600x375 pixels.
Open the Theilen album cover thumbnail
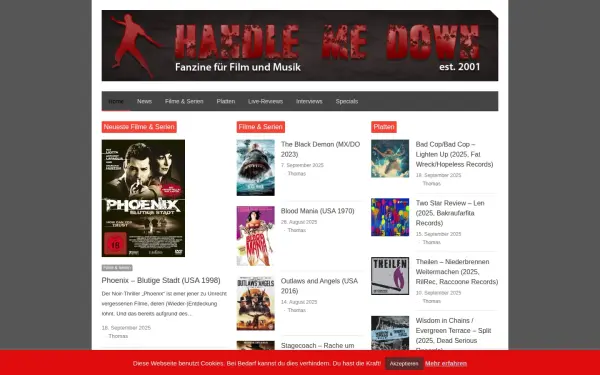click(390, 276)
